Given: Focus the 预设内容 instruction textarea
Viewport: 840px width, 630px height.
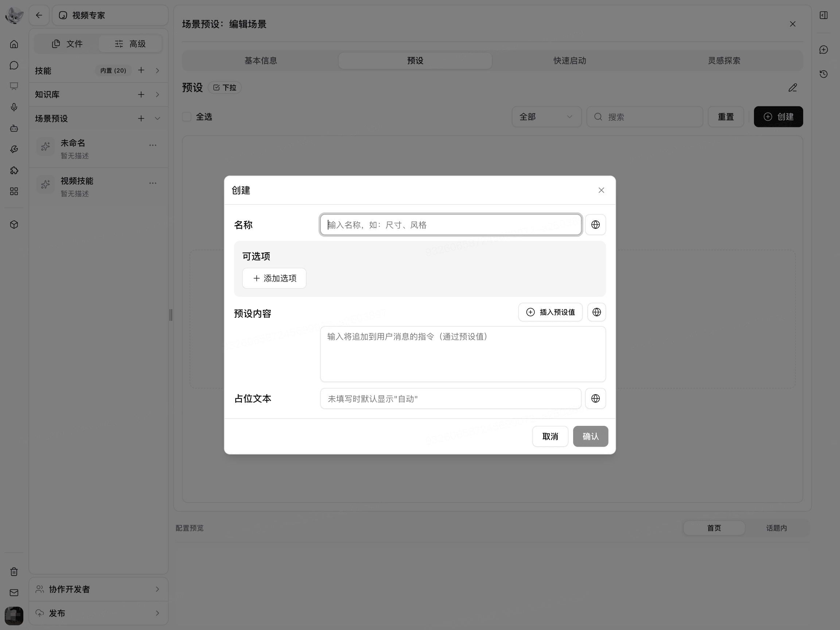Looking at the screenshot, I should click(463, 354).
